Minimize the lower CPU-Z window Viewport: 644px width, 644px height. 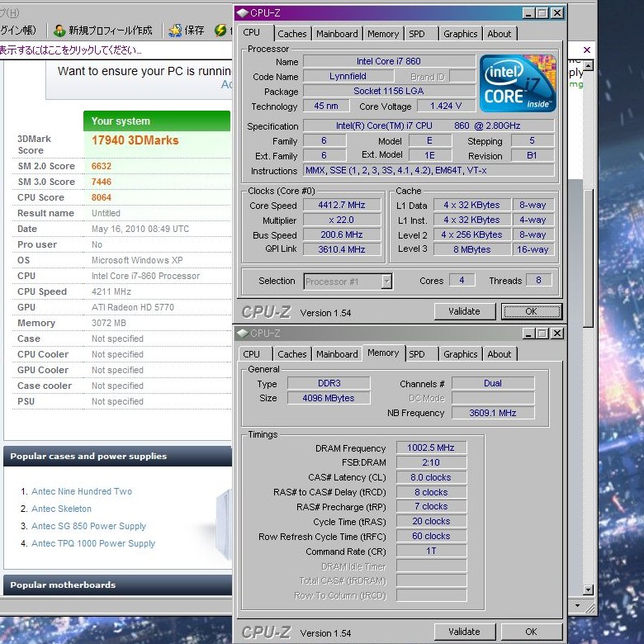528,333
